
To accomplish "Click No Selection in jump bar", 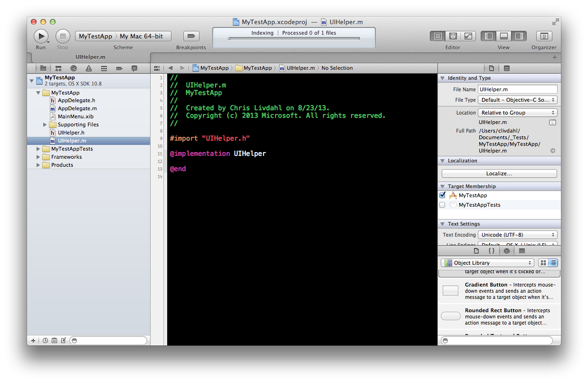I will pyautogui.click(x=337, y=68).
